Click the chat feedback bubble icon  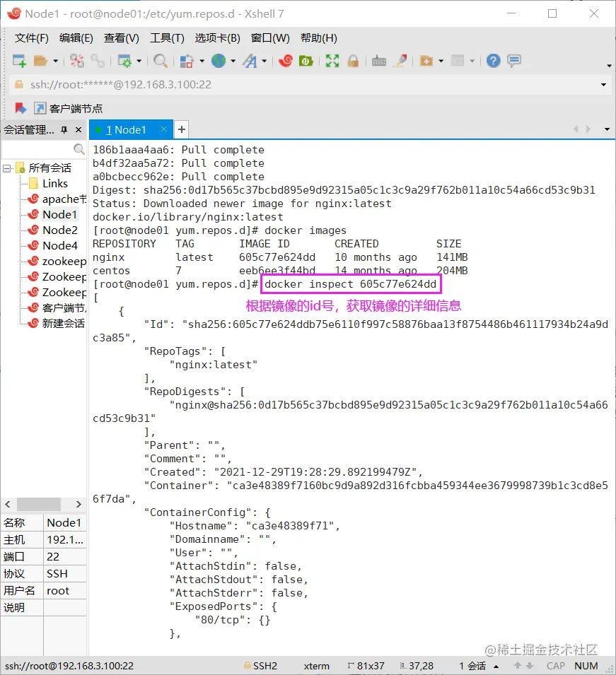[x=514, y=61]
